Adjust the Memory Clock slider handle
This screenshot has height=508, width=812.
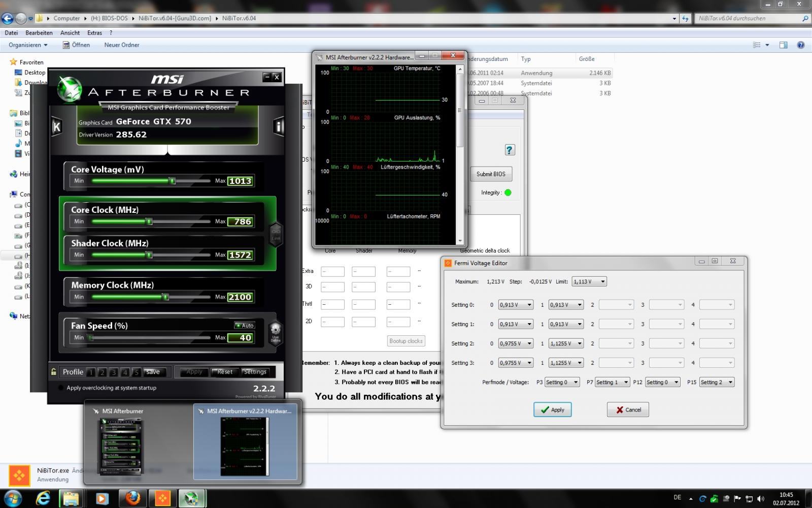point(165,297)
